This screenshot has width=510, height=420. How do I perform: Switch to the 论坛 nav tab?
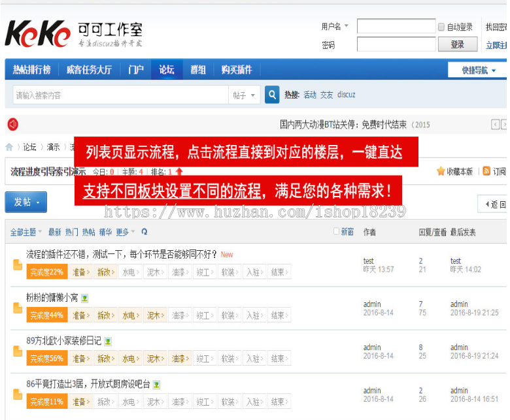(167, 69)
